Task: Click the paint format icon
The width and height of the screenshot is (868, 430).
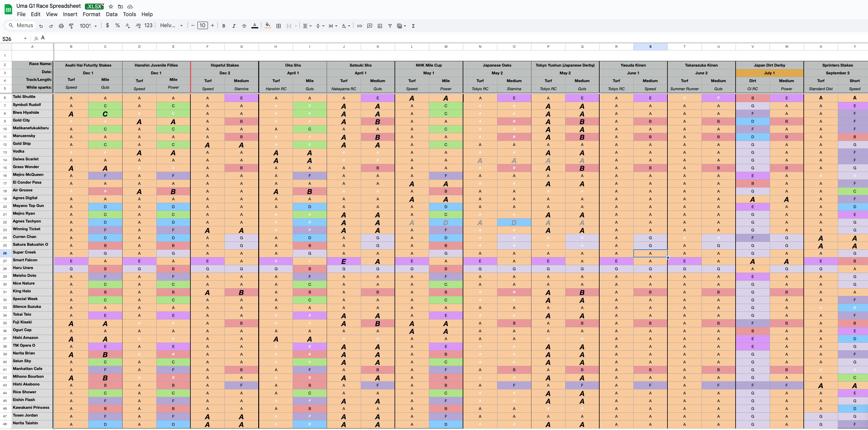Action: pyautogui.click(x=71, y=26)
